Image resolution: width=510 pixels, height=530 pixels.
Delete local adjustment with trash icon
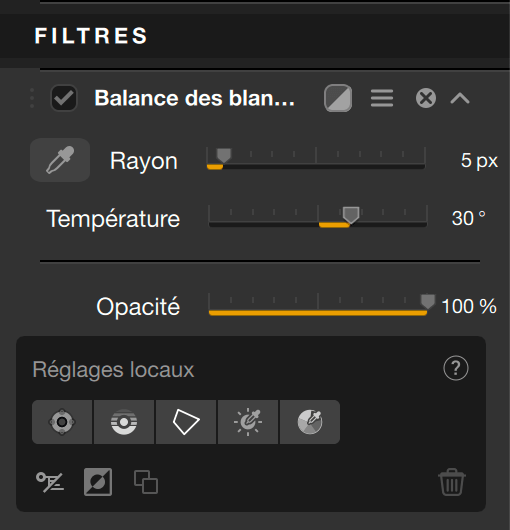pyautogui.click(x=452, y=482)
